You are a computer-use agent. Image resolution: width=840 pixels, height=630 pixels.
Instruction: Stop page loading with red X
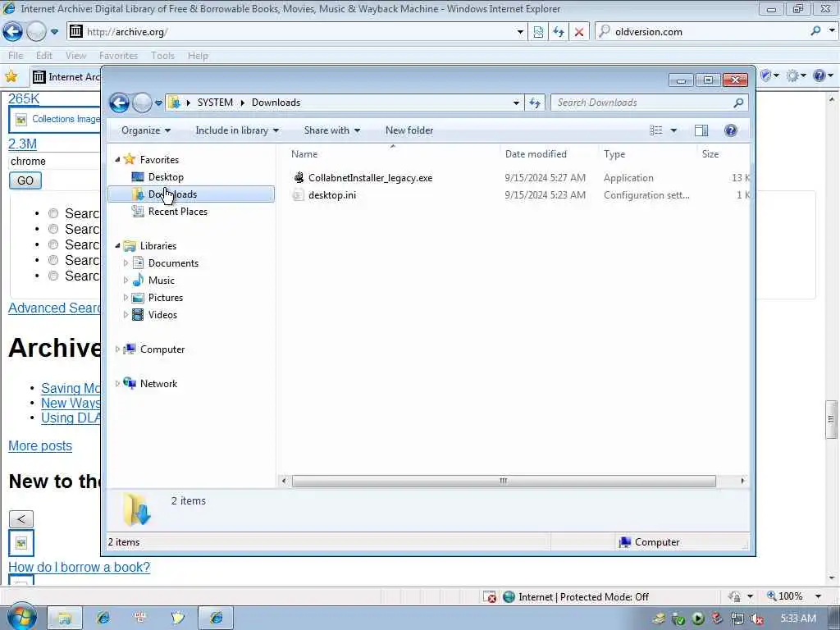[578, 32]
